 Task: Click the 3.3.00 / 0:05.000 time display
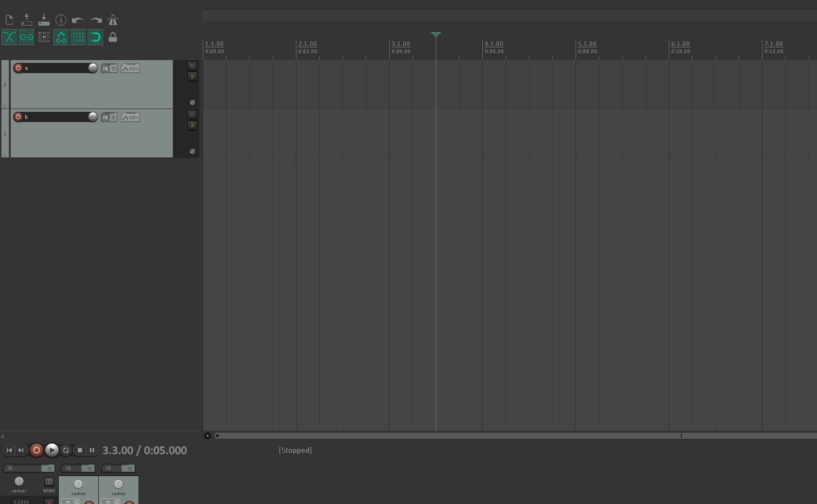pos(144,450)
